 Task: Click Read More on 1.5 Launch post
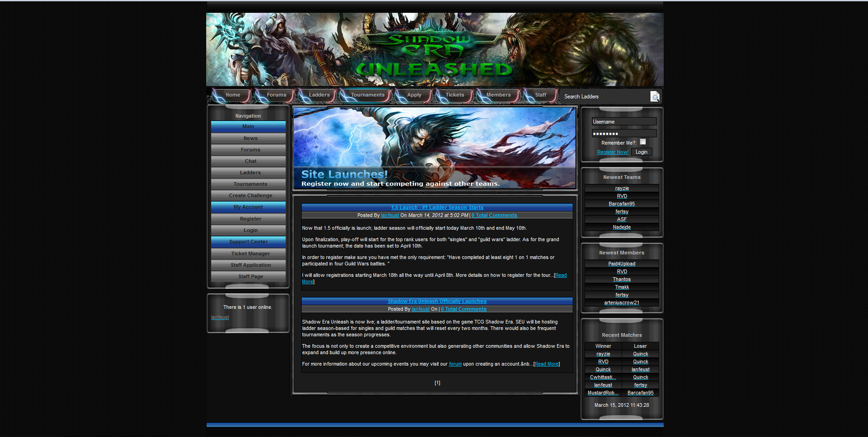(x=560, y=275)
